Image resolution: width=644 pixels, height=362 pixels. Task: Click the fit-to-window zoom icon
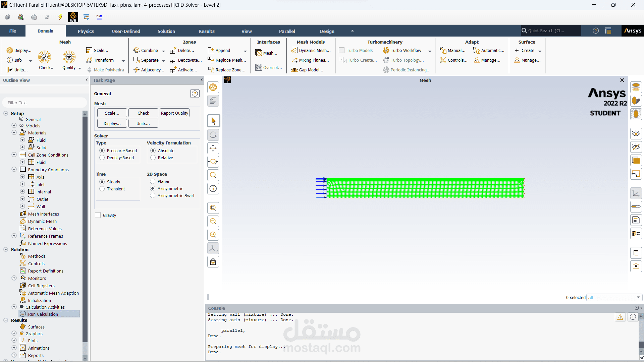(213, 208)
